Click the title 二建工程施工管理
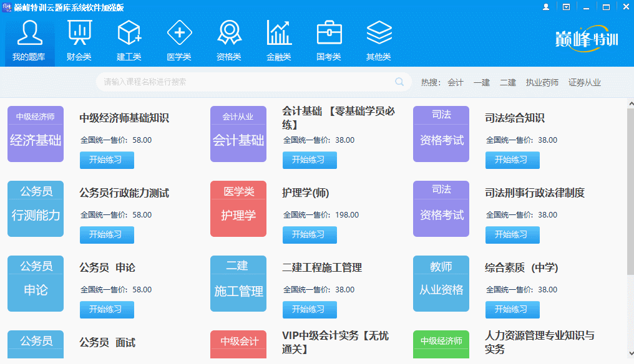This screenshot has height=364, width=634. tap(322, 267)
